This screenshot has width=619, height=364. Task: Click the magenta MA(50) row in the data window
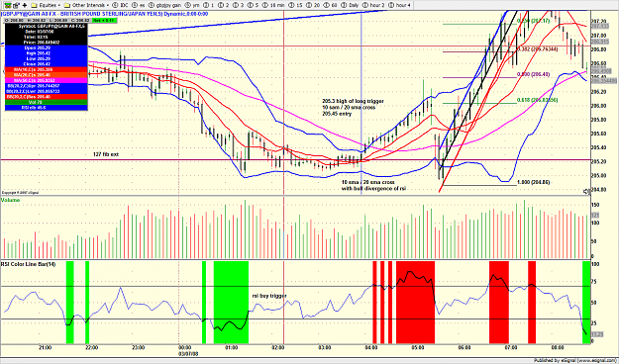pos(46,80)
